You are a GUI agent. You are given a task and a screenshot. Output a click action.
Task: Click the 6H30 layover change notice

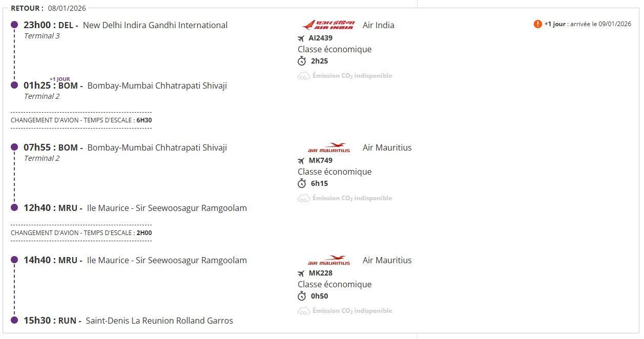81,120
